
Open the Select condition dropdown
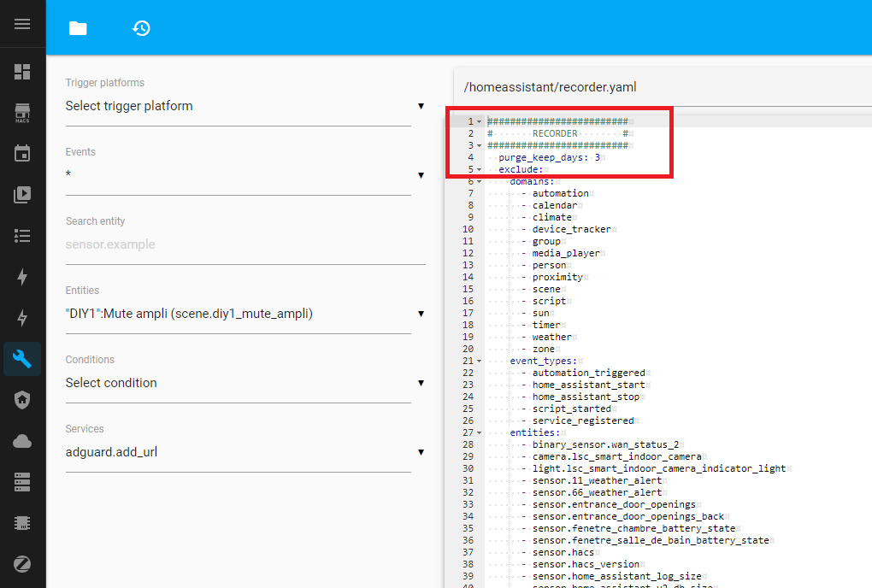click(x=245, y=383)
